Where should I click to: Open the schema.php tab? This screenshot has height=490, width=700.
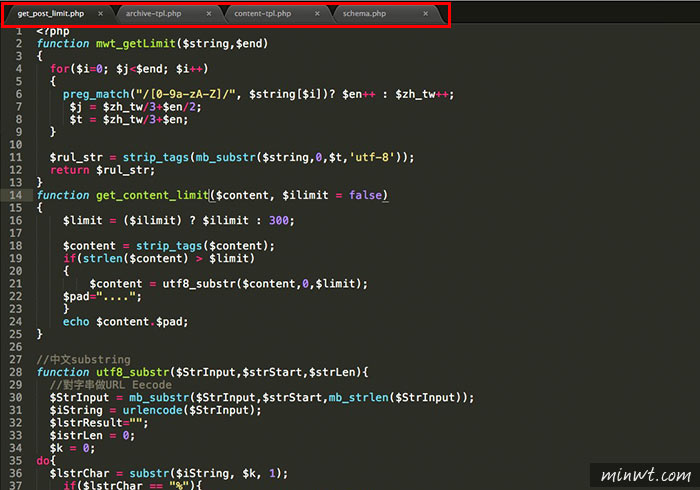[364, 13]
